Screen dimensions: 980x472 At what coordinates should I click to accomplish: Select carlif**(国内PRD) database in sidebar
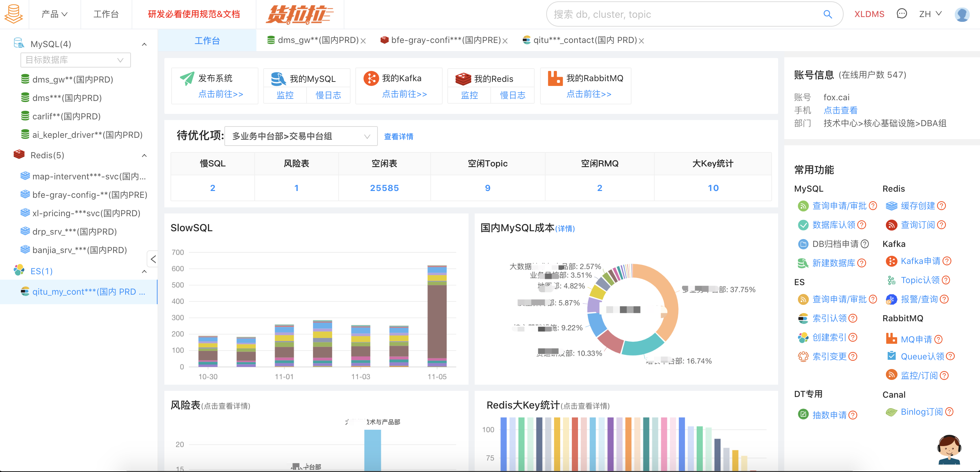pyautogui.click(x=66, y=116)
